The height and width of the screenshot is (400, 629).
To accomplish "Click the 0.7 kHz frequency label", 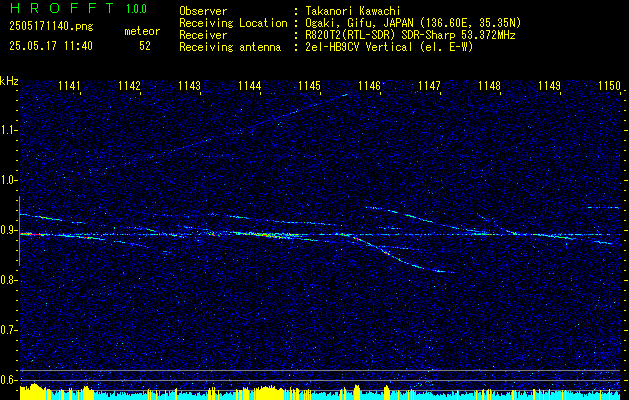I will click(8, 330).
